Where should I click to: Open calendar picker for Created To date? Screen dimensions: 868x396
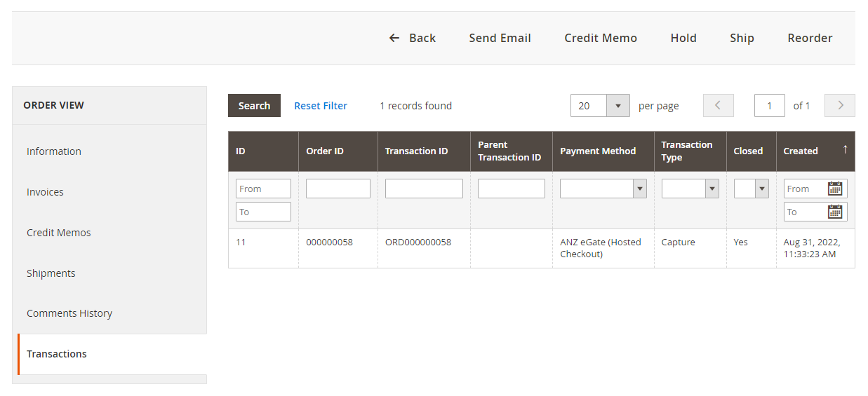point(834,212)
